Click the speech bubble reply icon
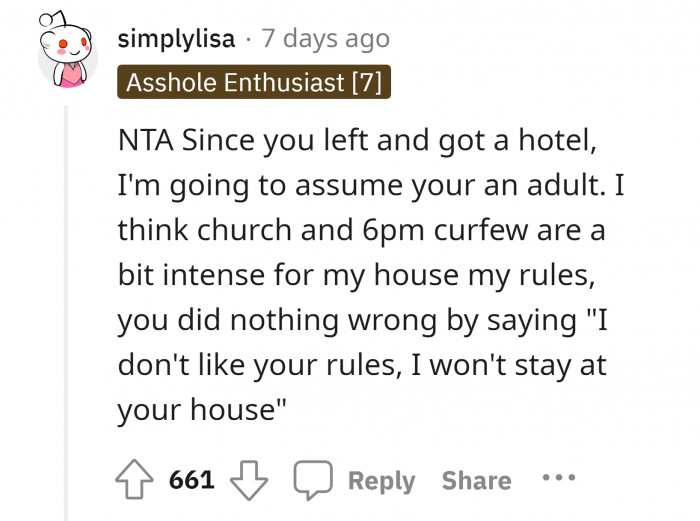 coord(312,480)
